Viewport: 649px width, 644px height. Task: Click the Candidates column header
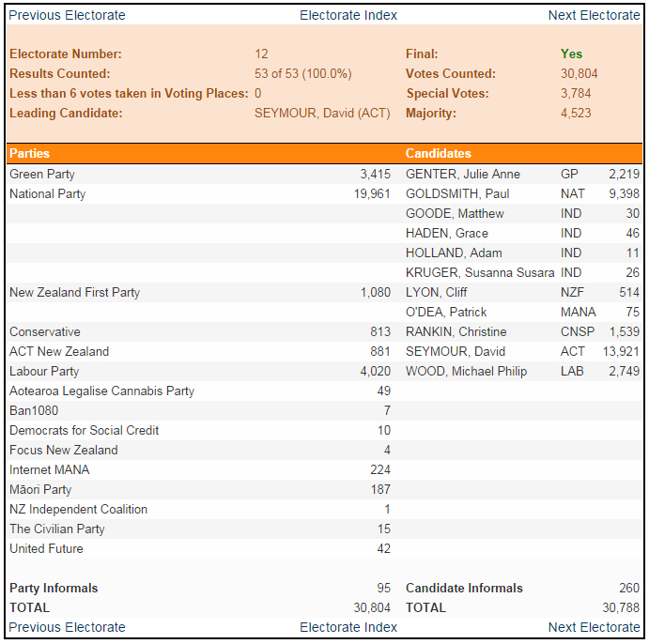pyautogui.click(x=439, y=153)
